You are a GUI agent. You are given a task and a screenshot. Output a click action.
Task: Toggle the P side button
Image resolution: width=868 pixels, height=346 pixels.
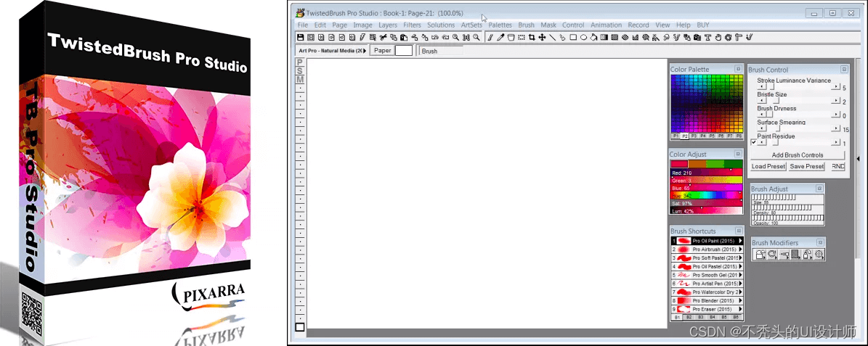[x=300, y=63]
